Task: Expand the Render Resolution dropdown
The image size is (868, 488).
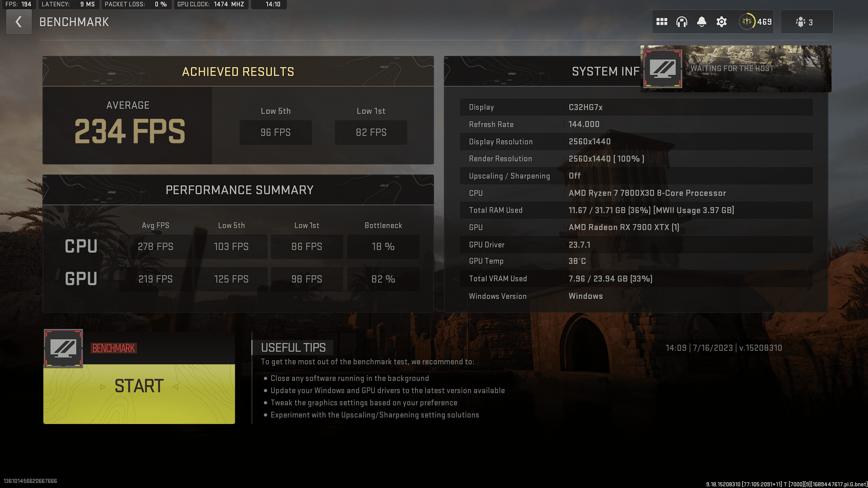Action: (x=606, y=159)
